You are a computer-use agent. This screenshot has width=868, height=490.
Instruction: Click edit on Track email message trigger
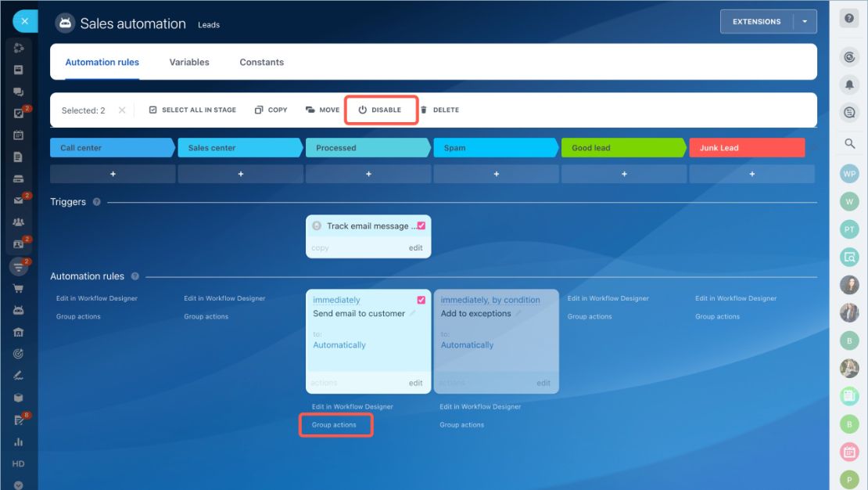(416, 248)
